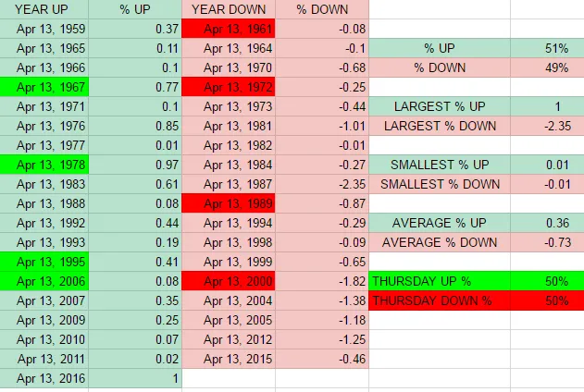Select the YEAR UP header cell
Screen dimensions: 584x392
click(43, 9)
